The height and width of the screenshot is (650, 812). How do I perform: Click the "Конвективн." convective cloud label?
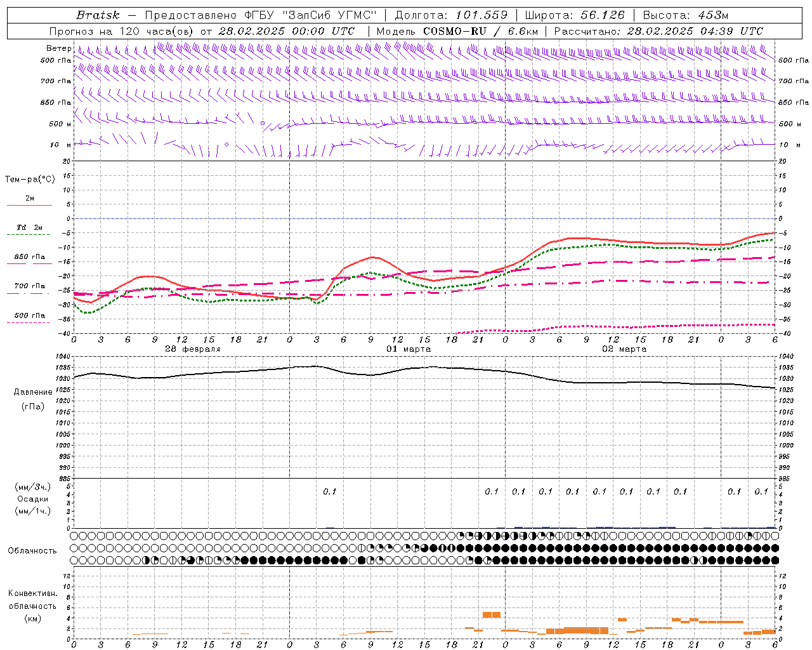(32, 594)
